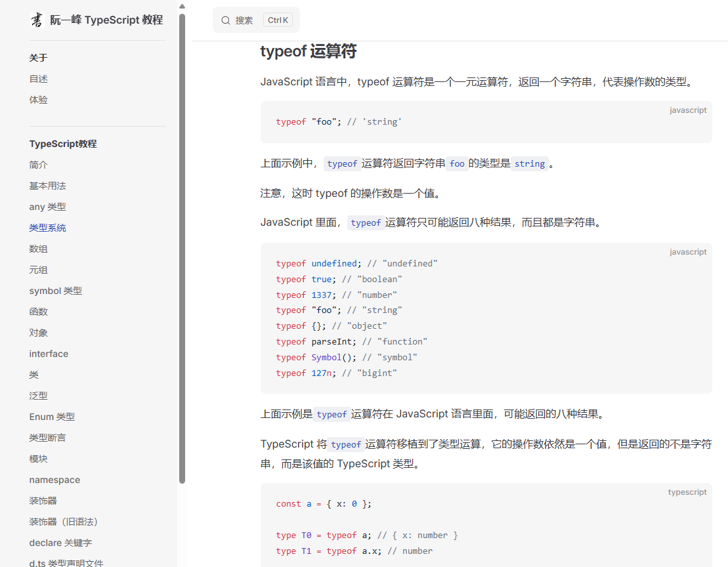Click the typeof parseInt code line

351,341
